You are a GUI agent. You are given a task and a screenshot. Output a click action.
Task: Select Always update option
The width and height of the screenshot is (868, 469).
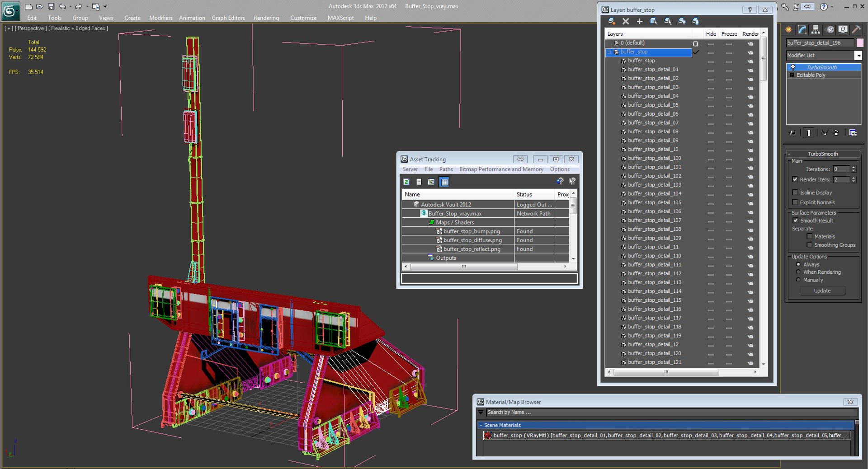pyautogui.click(x=798, y=264)
